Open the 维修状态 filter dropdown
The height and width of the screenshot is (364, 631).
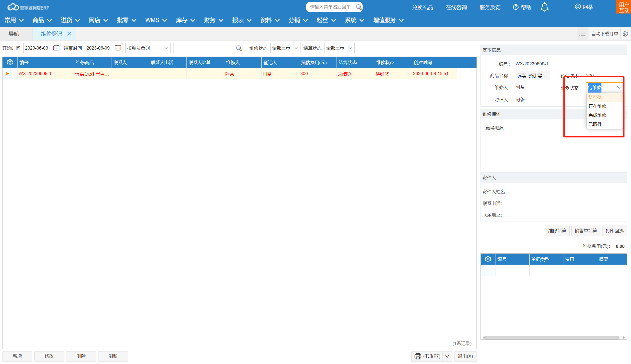[x=285, y=48]
